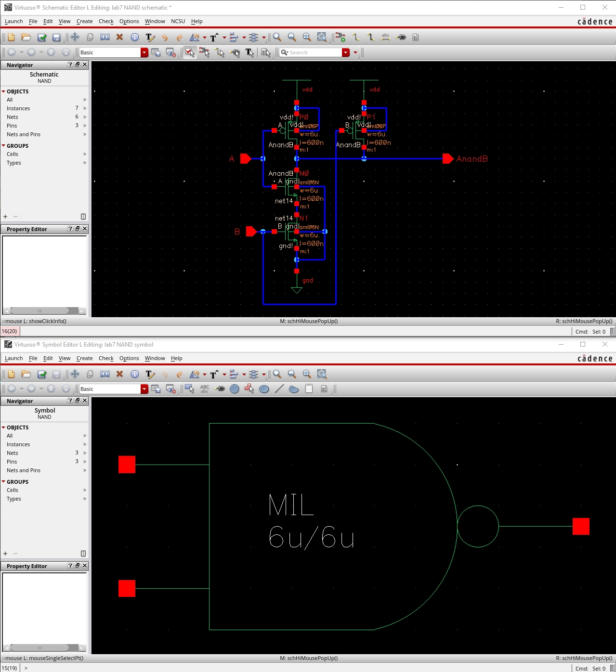The width and height of the screenshot is (616, 672).
Task: Click the Pins entry in symbol Navigator
Action: tap(12, 462)
